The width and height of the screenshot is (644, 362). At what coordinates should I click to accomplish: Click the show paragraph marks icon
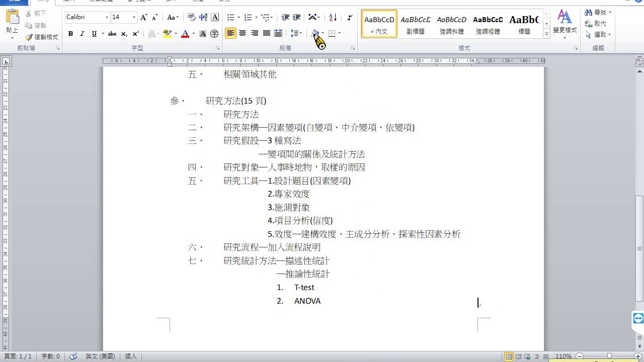click(350, 17)
